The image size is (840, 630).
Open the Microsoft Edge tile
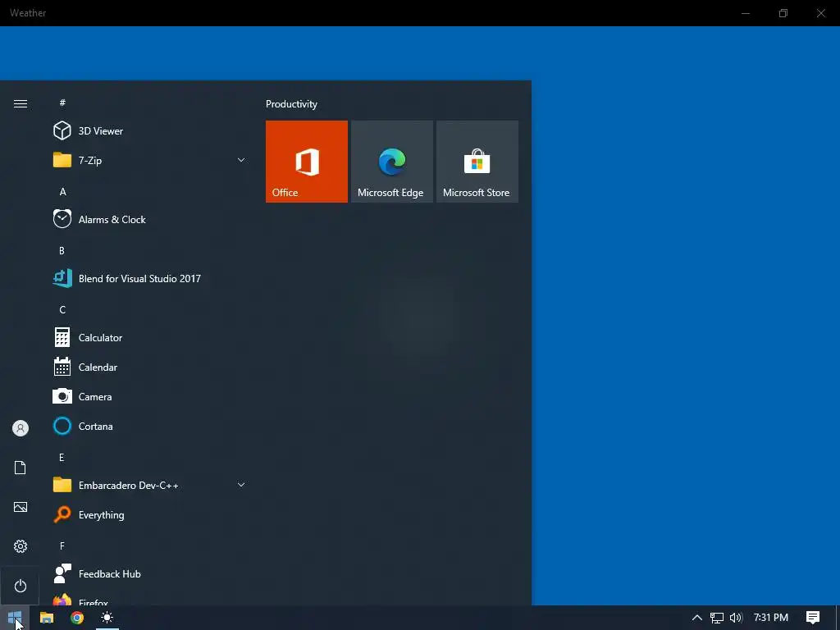click(x=392, y=162)
